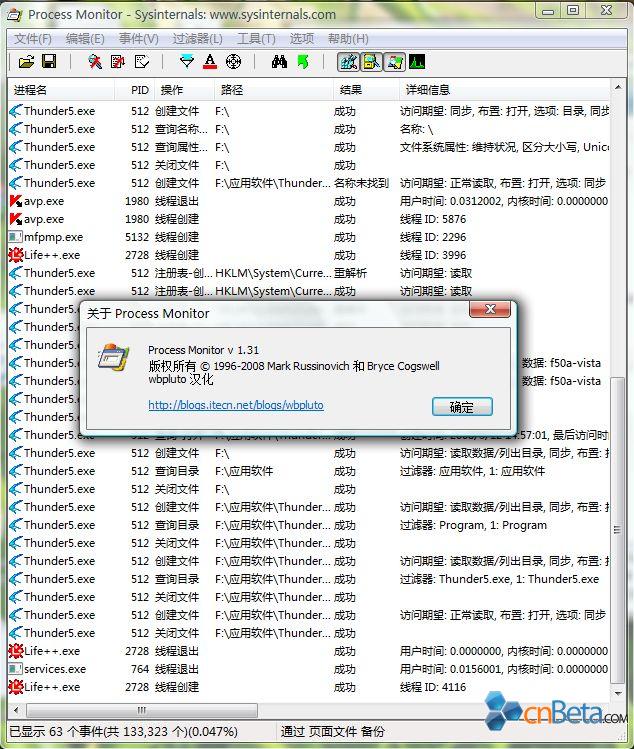Image resolution: width=634 pixels, height=749 pixels.
Task: Click the vertical scrollbar up arrow
Action: [618, 87]
